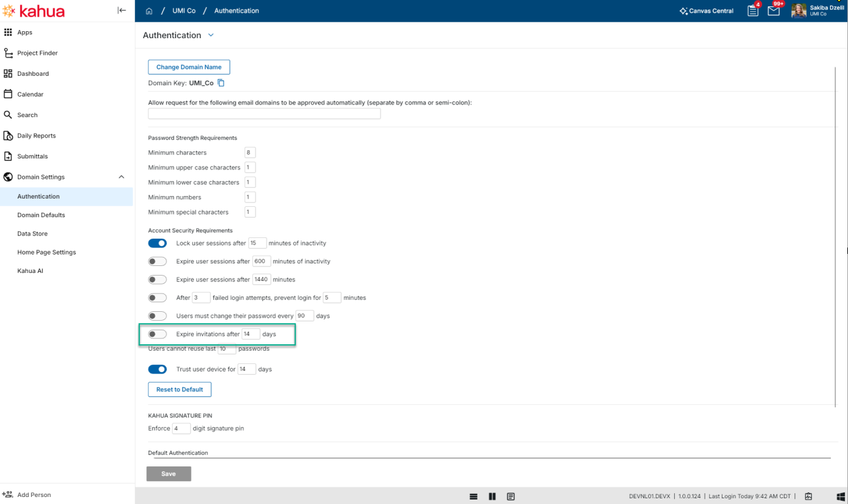This screenshot has height=504, width=848.
Task: Click the hamburger list icon in footer
Action: 474,496
